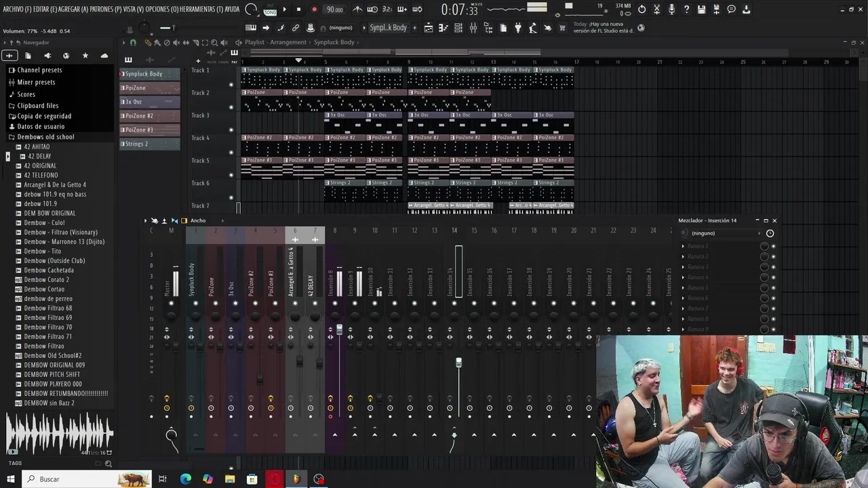
Task: Open the ARCHIVO menu
Action: [x=16, y=9]
